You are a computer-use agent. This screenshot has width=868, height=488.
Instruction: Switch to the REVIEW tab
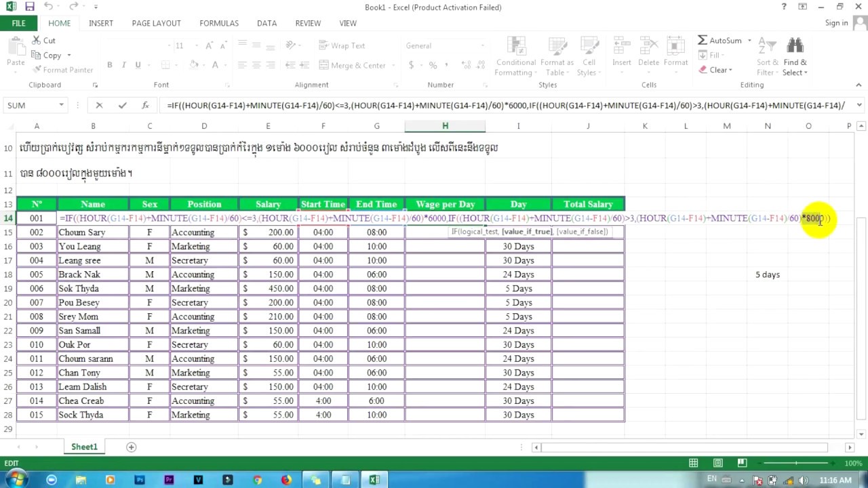(308, 23)
